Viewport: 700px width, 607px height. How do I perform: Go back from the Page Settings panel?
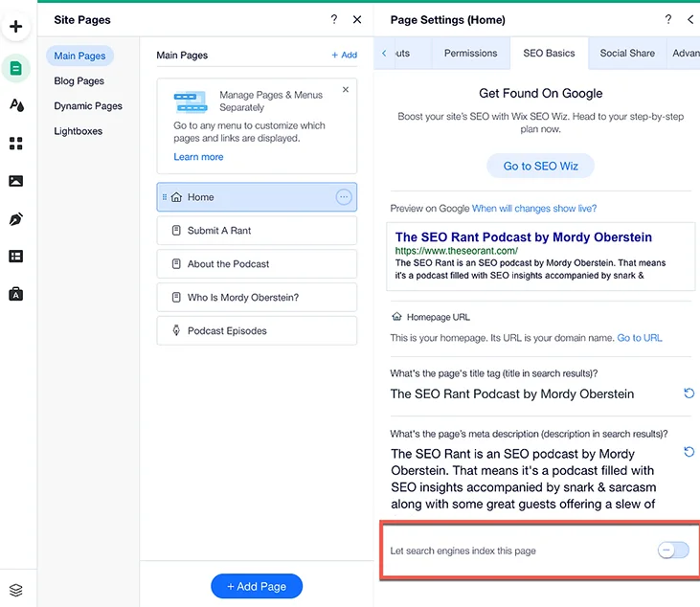tap(690, 20)
